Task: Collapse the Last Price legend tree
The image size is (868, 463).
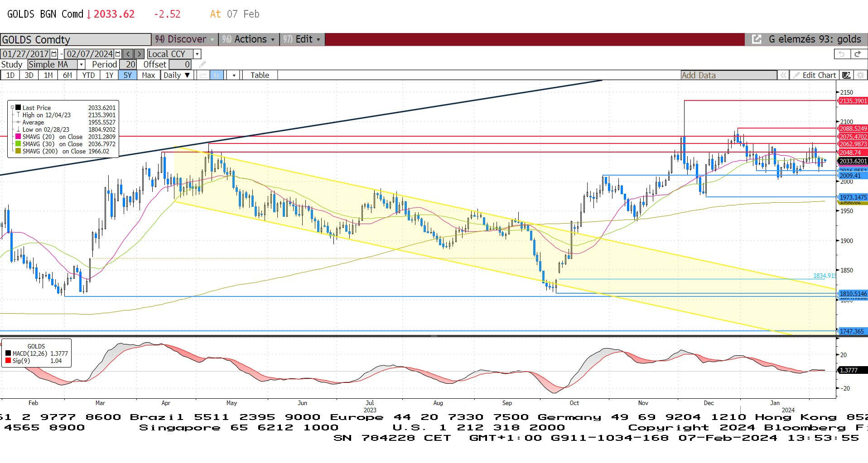Action: [x=12, y=108]
